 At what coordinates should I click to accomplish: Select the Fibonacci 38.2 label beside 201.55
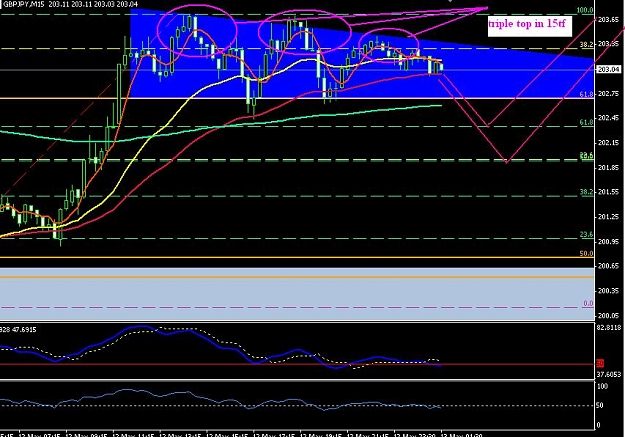coord(586,192)
